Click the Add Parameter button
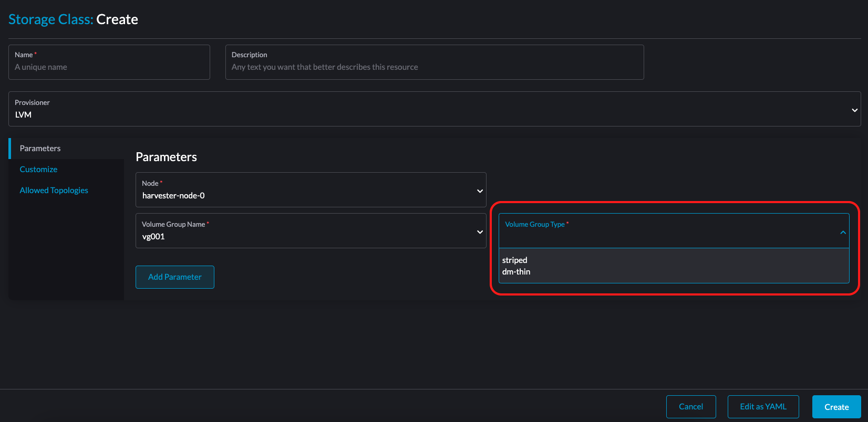 pos(175,277)
